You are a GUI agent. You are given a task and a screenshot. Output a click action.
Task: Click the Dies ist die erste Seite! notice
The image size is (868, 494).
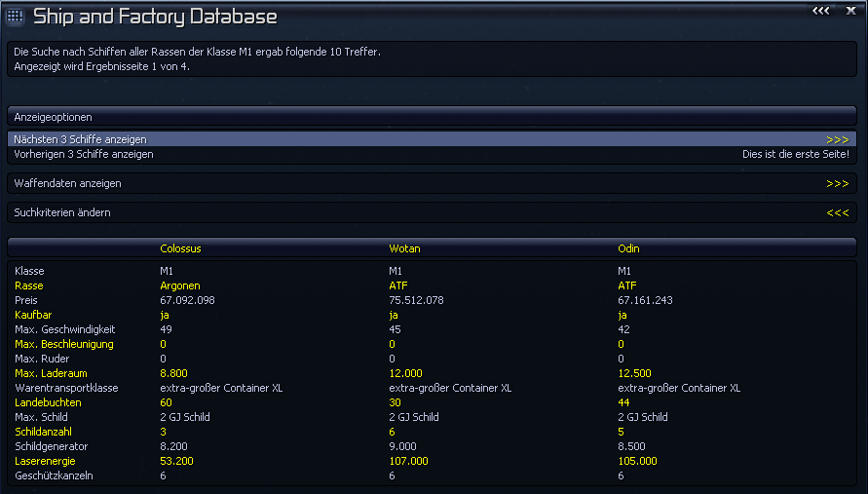coord(796,154)
